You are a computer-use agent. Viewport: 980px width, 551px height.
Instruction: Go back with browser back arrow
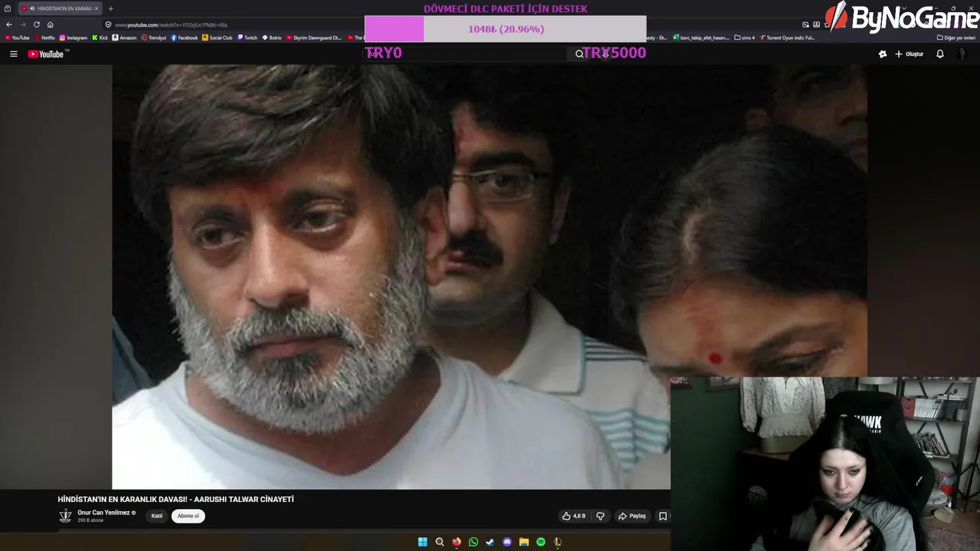pyautogui.click(x=9, y=24)
